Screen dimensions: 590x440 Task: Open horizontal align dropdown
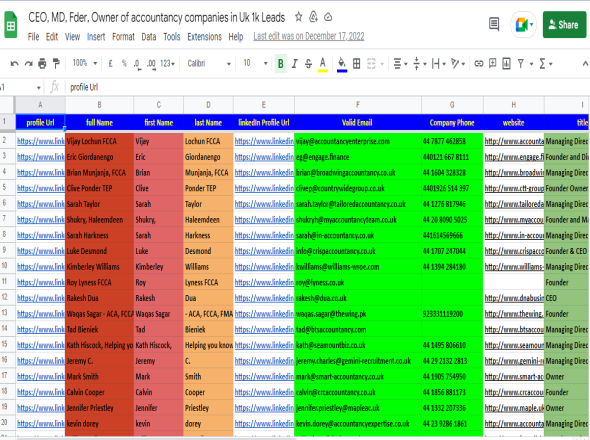click(x=400, y=64)
